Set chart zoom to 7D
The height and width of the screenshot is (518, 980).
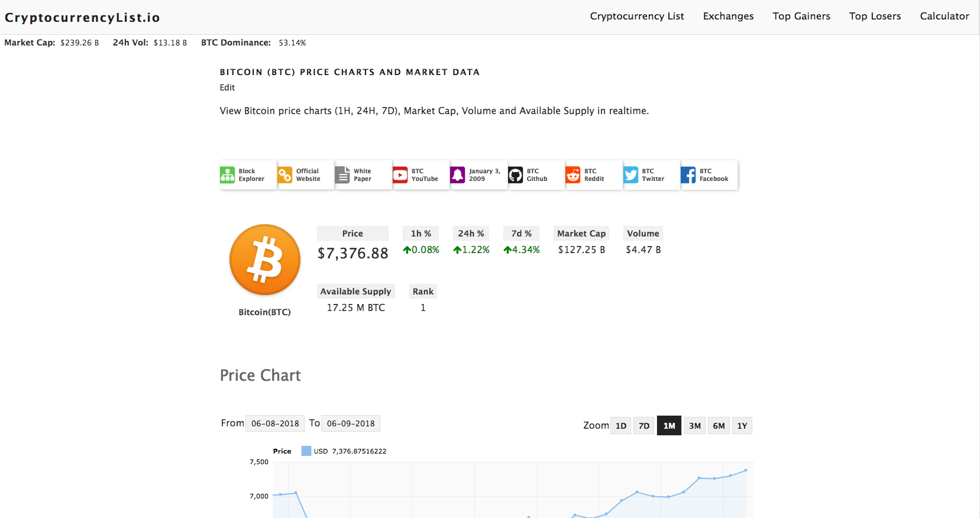pos(644,426)
